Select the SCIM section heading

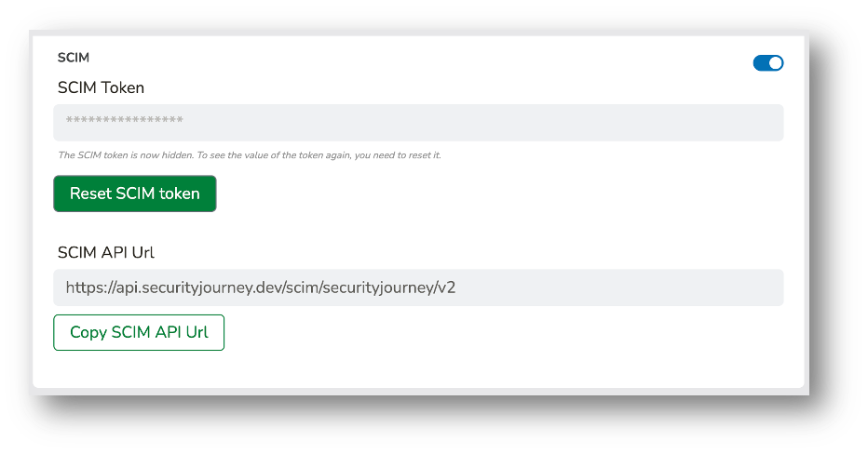point(74,58)
